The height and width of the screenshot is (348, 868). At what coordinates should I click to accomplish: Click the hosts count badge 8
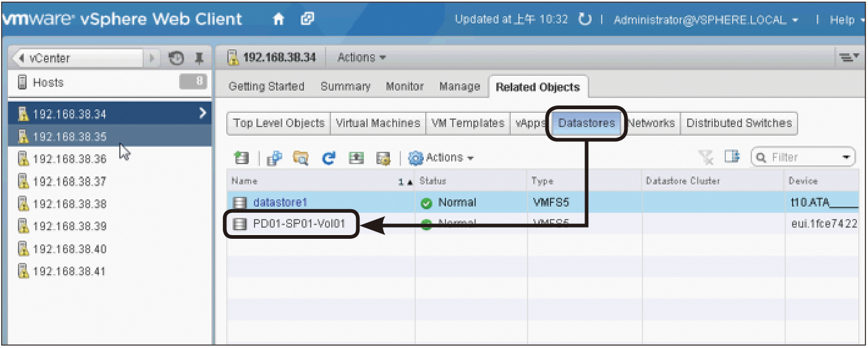coord(192,83)
